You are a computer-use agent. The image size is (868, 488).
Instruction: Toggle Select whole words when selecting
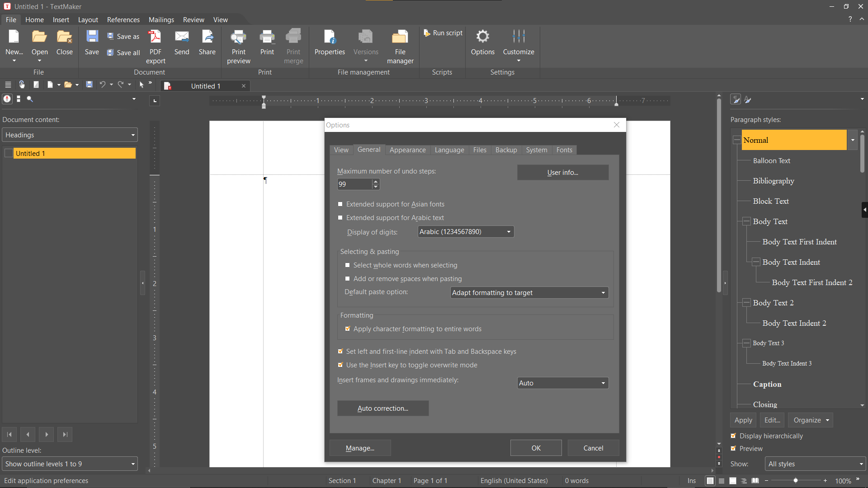348,265
